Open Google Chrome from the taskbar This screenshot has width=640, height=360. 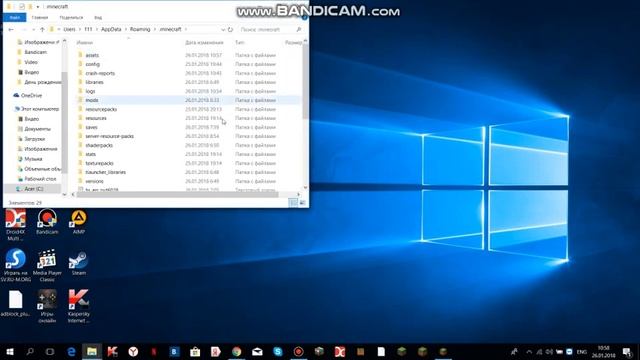(236, 351)
